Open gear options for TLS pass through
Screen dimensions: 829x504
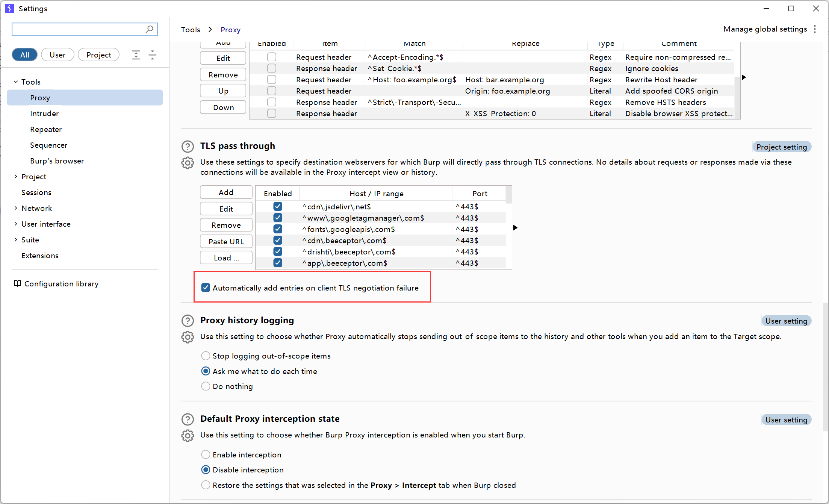coord(188,163)
